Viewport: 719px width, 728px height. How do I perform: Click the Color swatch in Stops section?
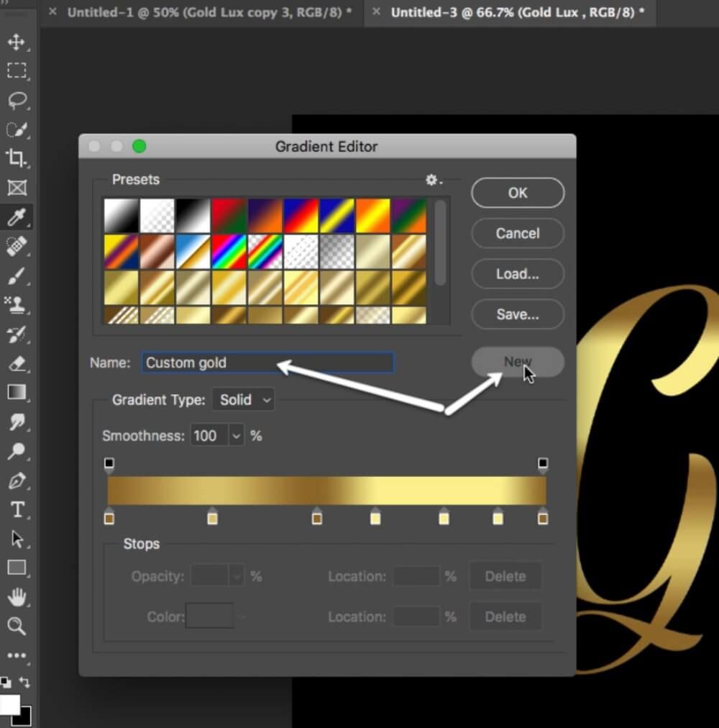tap(209, 616)
